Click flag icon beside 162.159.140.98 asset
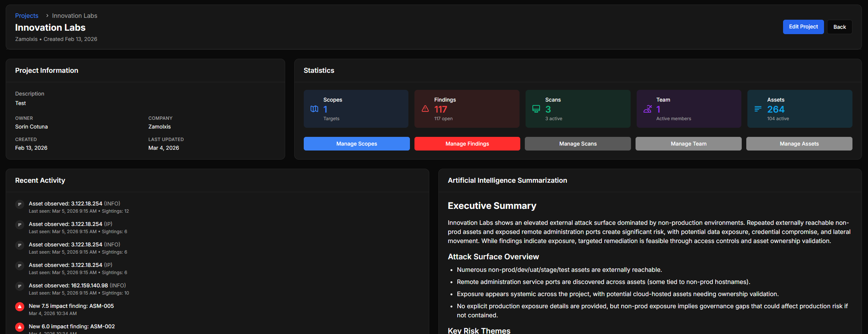The height and width of the screenshot is (334, 868). click(20, 286)
